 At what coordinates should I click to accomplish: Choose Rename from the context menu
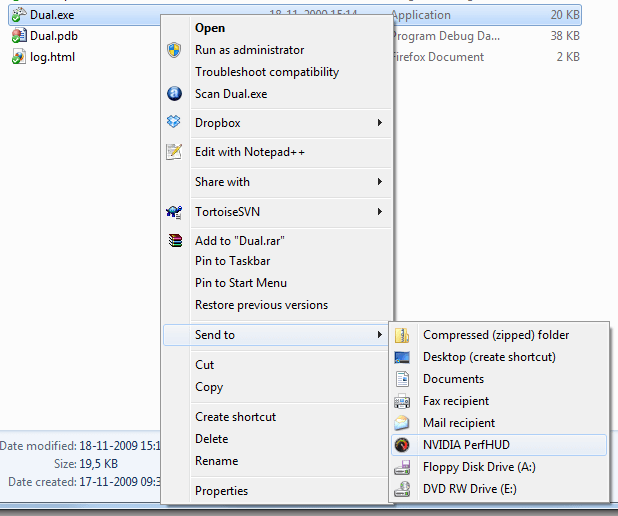pos(277,461)
